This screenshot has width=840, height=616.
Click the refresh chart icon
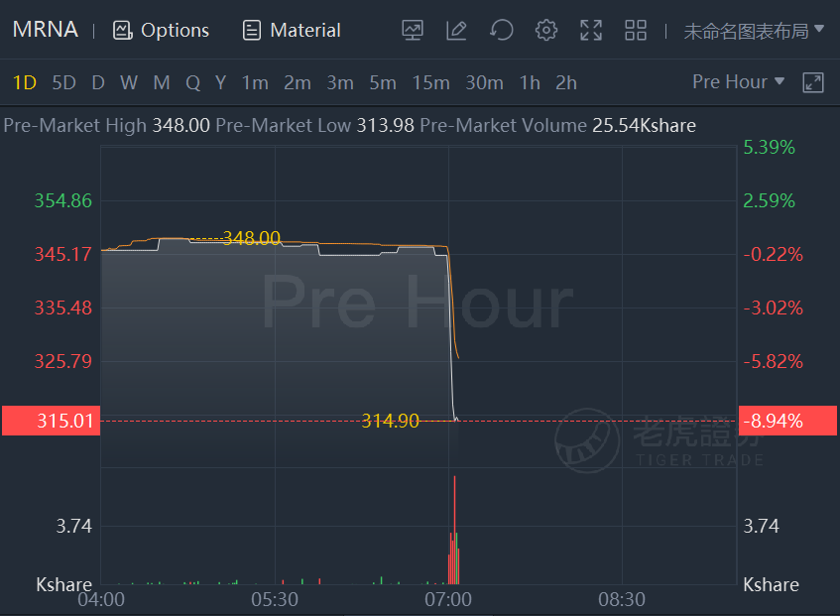pyautogui.click(x=502, y=30)
